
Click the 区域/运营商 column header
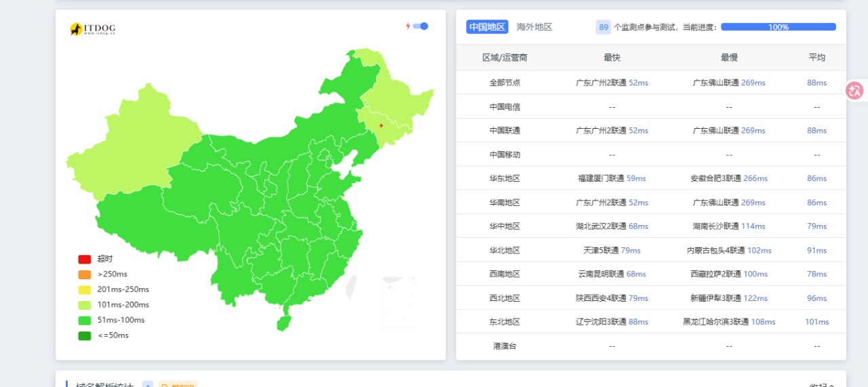point(505,58)
